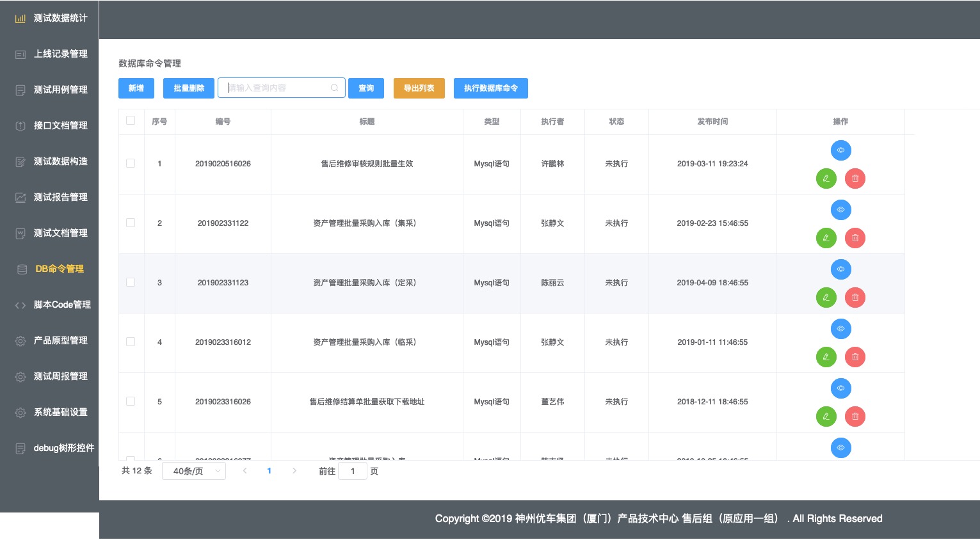Viewport: 980px width, 540px height.
Task: Edit row 2019023316012 with pencil icon
Action: pos(826,357)
